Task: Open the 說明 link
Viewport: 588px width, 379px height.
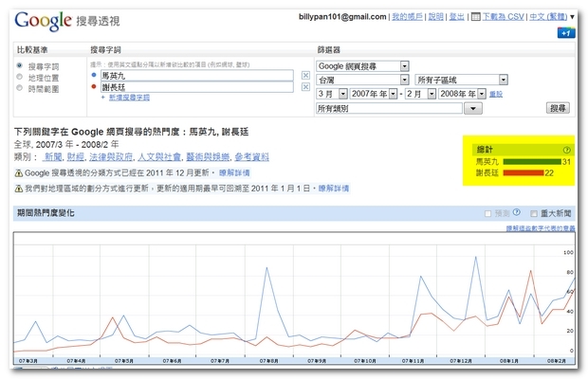Action: coord(435,16)
